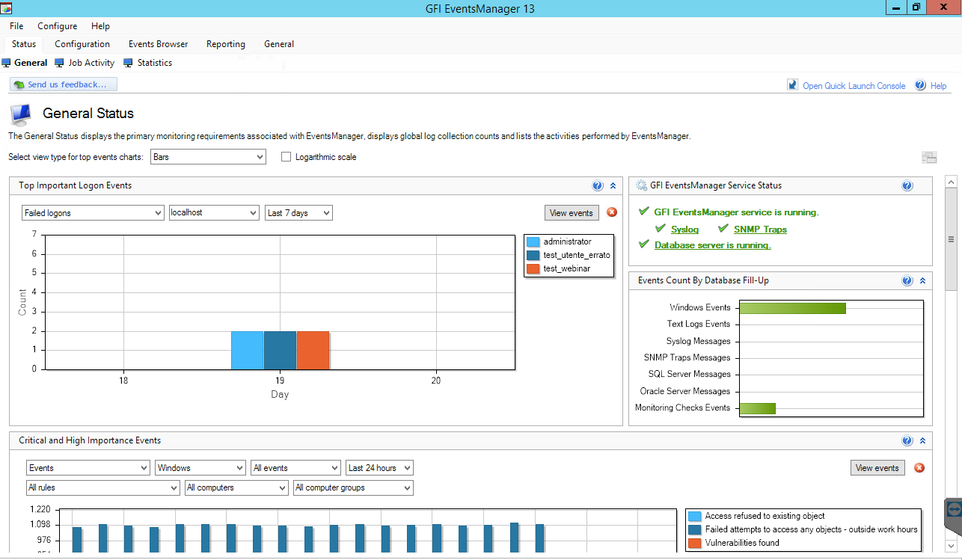962x560 pixels.
Task: Open the Last 24 hours dropdown
Action: tap(380, 468)
